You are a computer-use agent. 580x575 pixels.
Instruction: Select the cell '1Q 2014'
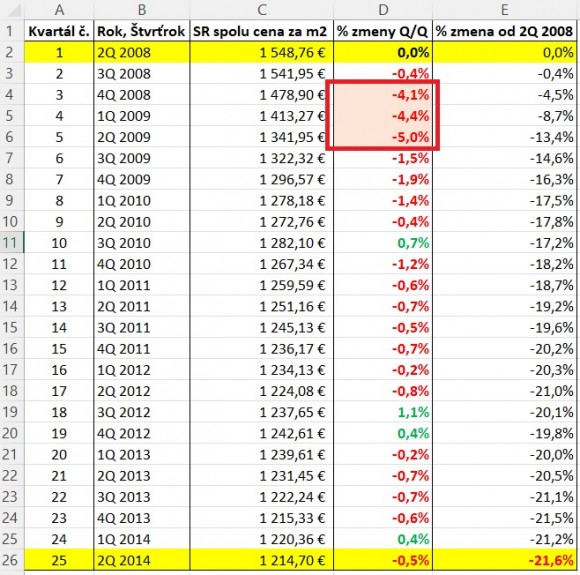pyautogui.click(x=142, y=539)
